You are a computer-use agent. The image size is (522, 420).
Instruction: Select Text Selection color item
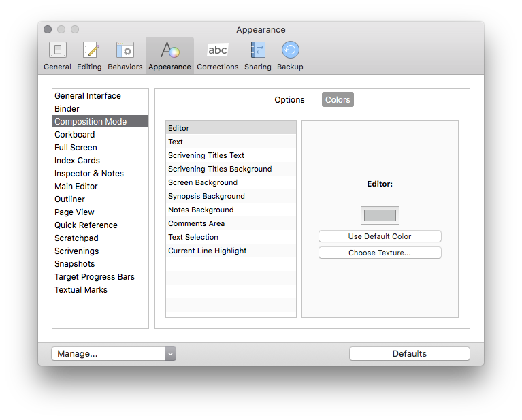click(231, 237)
